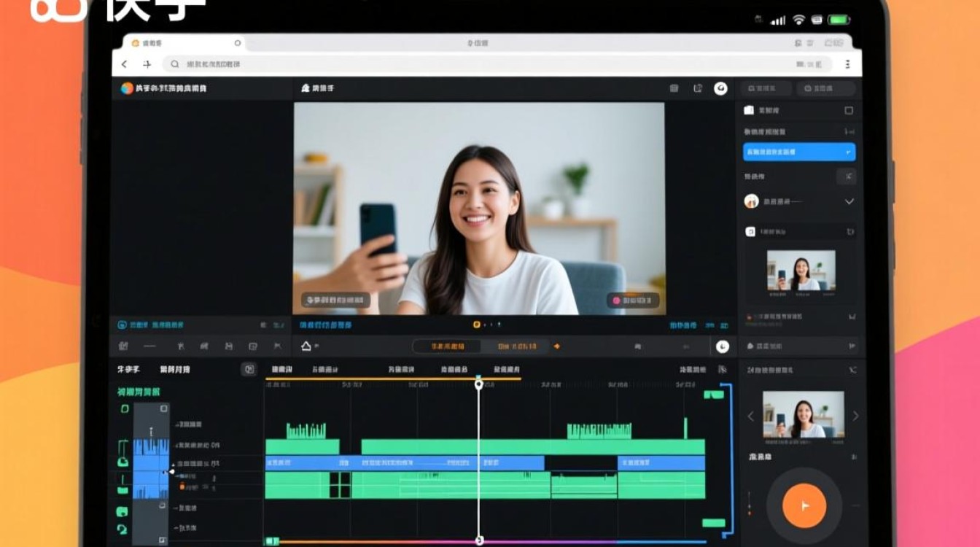Click the video preview of the smiling woman
The image size is (980, 547).
click(x=479, y=209)
